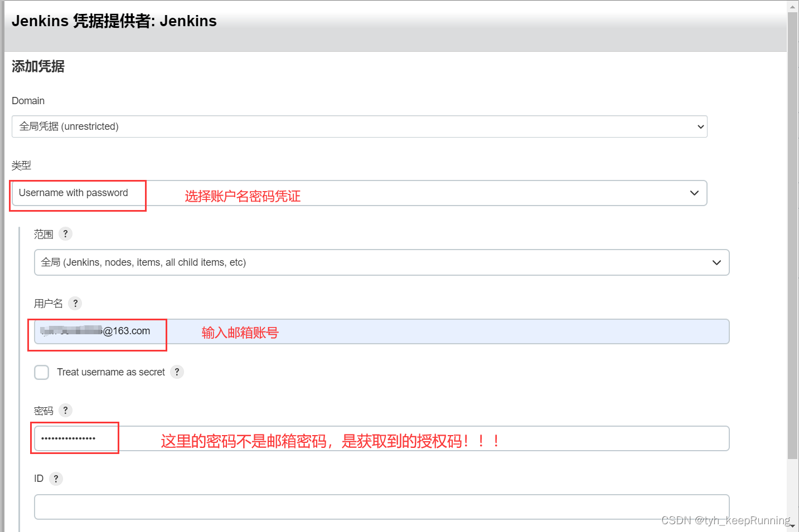Enable Treat username as secret checkbox

[x=42, y=372]
